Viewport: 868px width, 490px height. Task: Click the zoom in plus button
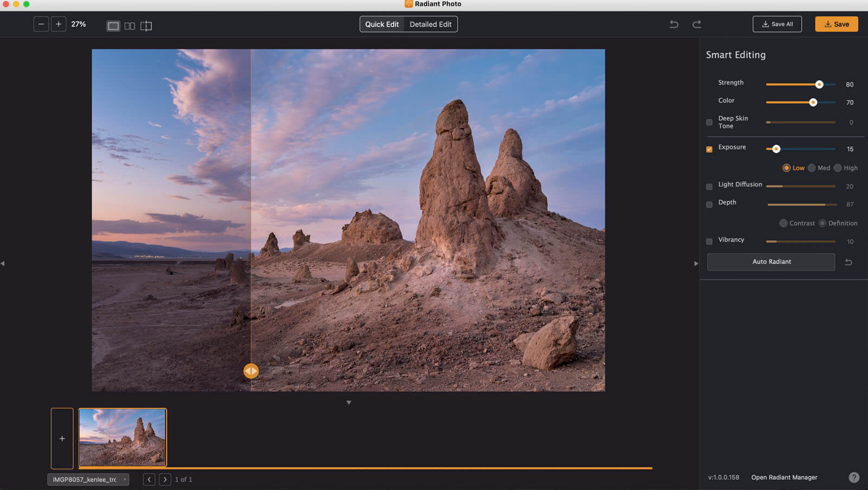point(59,24)
